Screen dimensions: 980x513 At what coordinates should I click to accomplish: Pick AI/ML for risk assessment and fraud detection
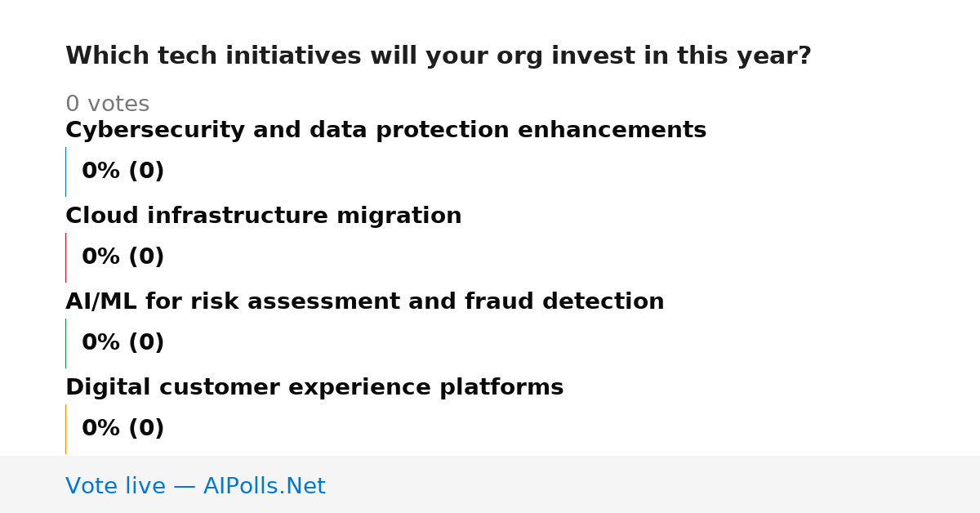pos(364,302)
